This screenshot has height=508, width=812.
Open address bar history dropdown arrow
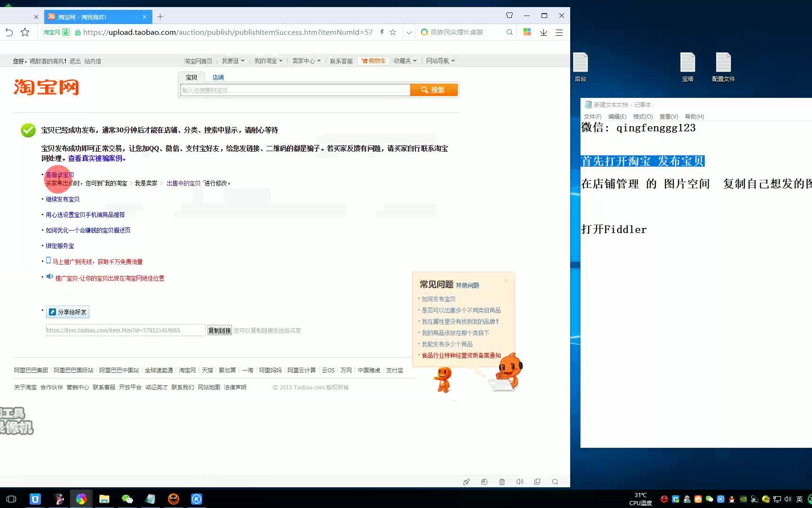[x=409, y=32]
